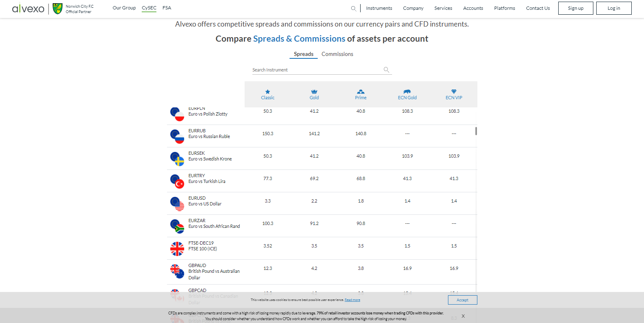Open the Instruments menu
The image size is (644, 323).
coord(379,8)
